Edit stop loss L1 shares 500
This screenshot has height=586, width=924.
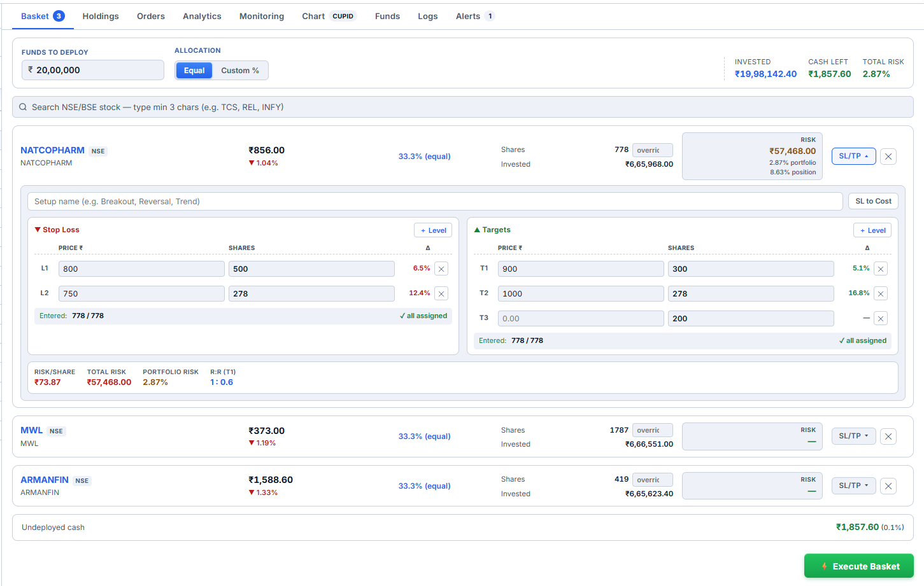pyautogui.click(x=311, y=269)
